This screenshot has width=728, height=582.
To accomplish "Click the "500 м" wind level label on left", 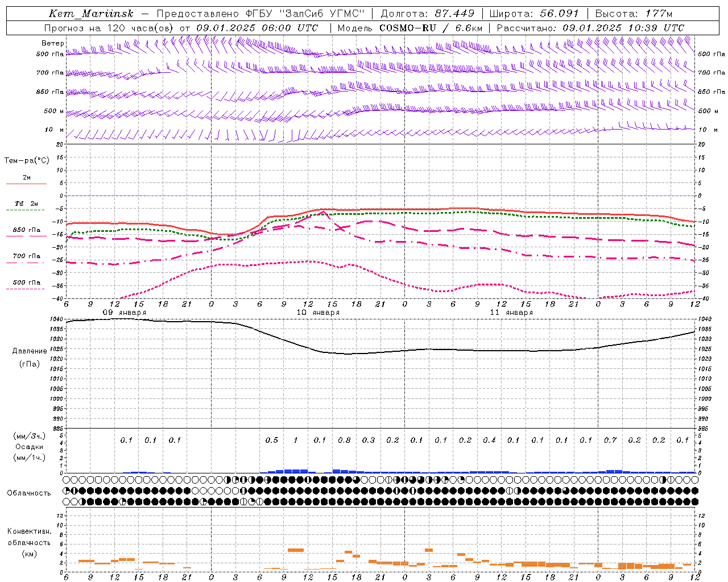I will [x=54, y=111].
